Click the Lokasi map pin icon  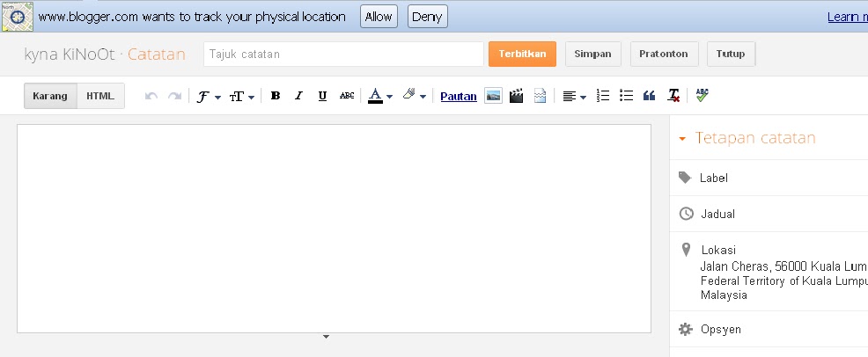point(686,250)
